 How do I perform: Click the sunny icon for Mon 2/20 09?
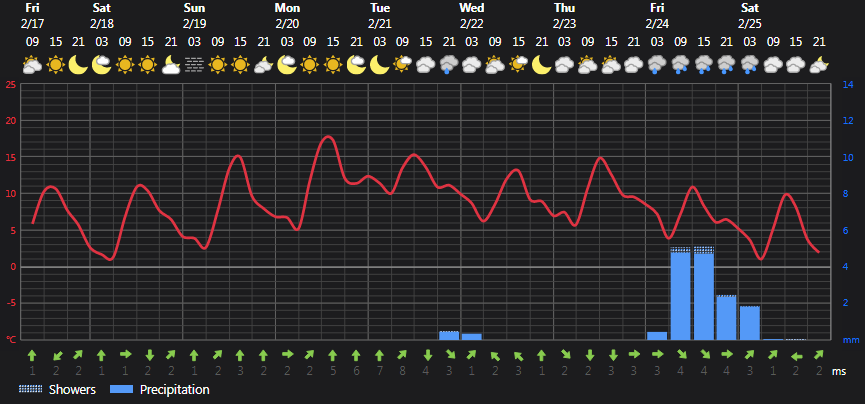310,65
